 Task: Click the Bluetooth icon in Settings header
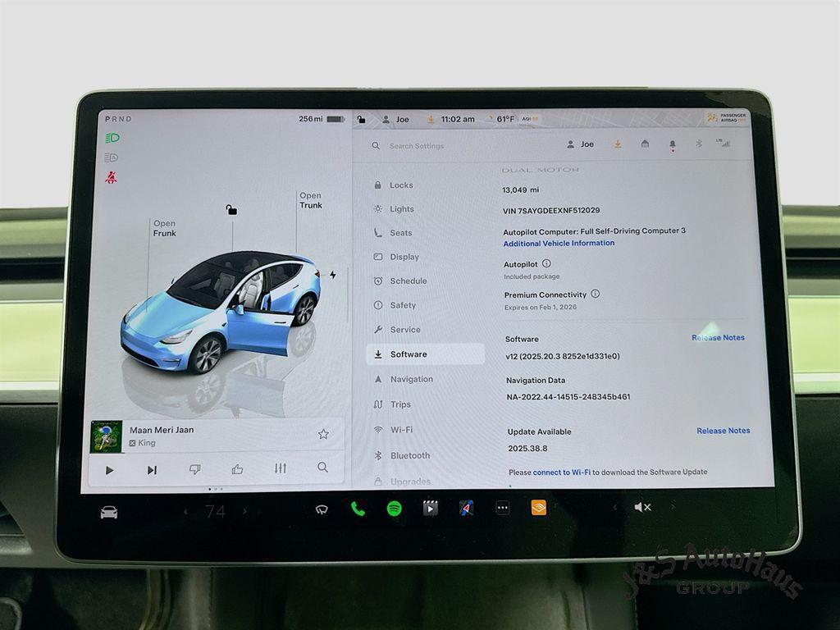tap(701, 144)
